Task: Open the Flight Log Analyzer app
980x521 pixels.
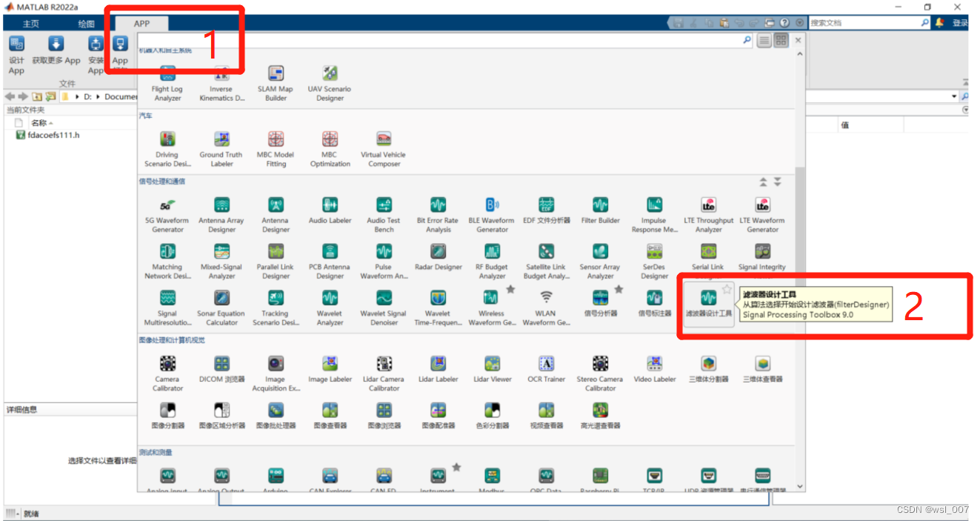Action: point(167,83)
